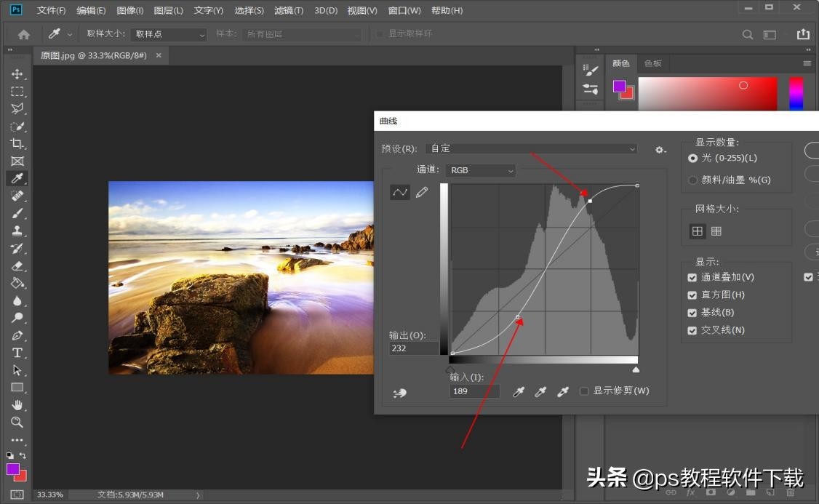This screenshot has height=504, width=819.
Task: Select the Crop tool
Action: tap(17, 143)
